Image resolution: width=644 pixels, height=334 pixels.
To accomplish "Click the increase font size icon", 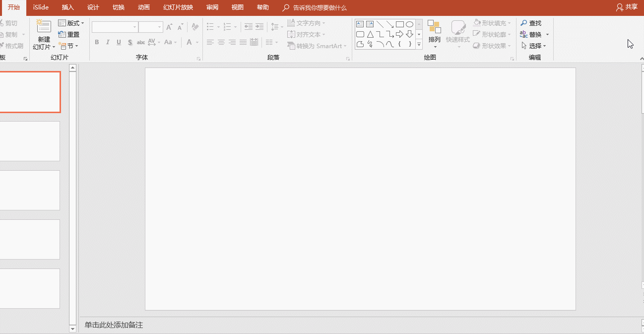I will (170, 27).
